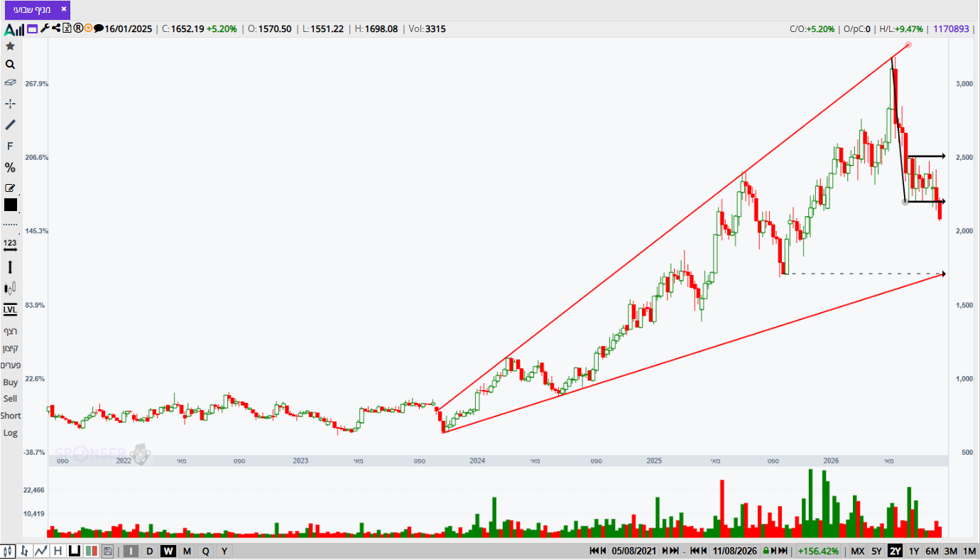Click the star favorites icon in left toolbar
Screen dimensions: 980x560
pos(10,46)
